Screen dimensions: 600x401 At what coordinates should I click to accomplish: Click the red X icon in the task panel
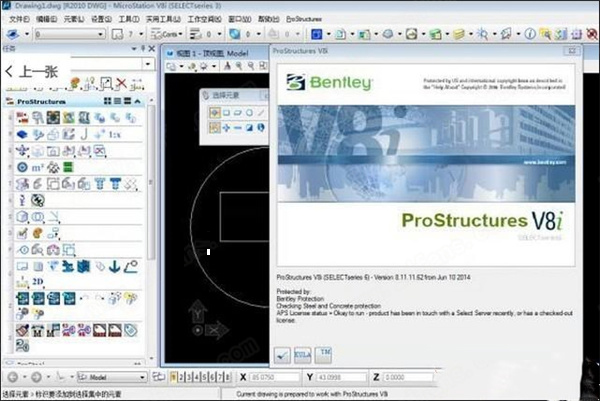121,83
